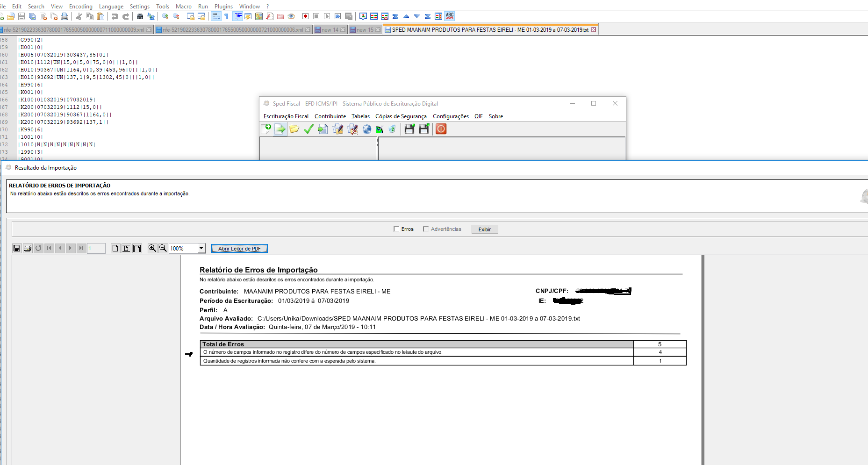Open the 100% zoom dropdown
This screenshot has width=868, height=465.
tap(201, 248)
